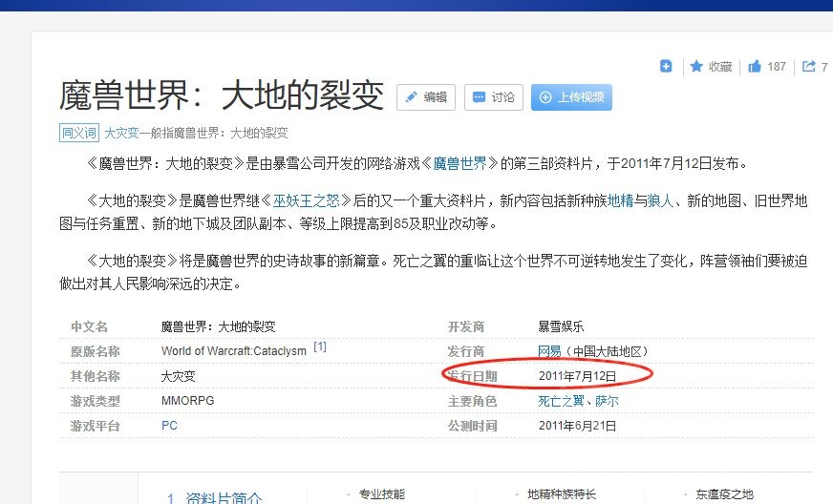The image size is (833, 504).
Task: Click the 开发商 field label
Action: [466, 326]
